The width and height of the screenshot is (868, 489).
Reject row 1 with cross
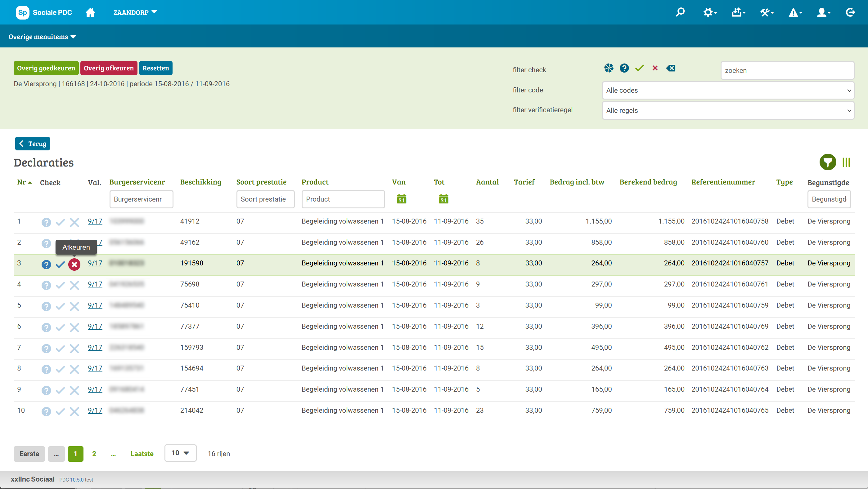coord(74,222)
